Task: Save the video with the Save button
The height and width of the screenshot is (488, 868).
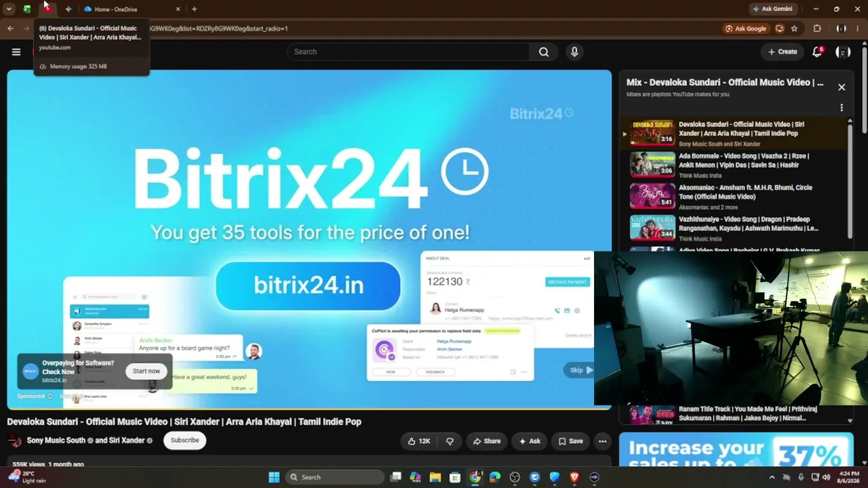Action: (x=570, y=441)
